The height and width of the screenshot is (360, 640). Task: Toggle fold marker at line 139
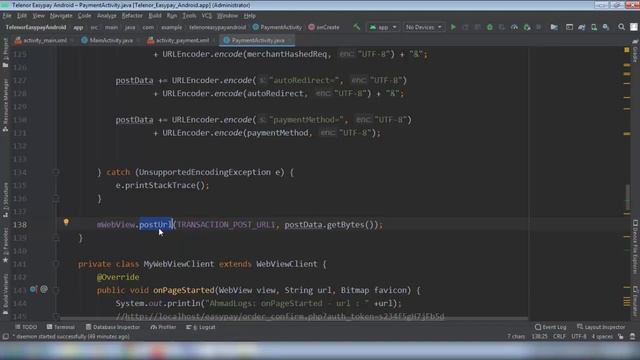tap(56, 238)
